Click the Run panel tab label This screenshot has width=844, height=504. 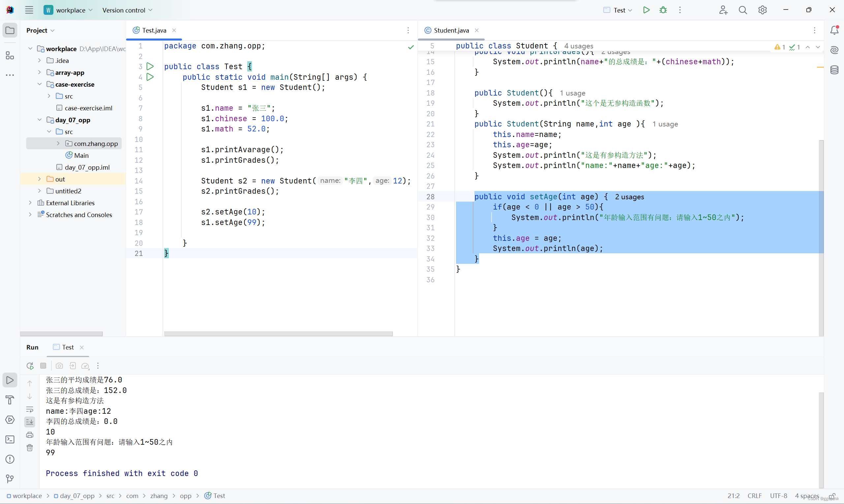pyautogui.click(x=32, y=347)
